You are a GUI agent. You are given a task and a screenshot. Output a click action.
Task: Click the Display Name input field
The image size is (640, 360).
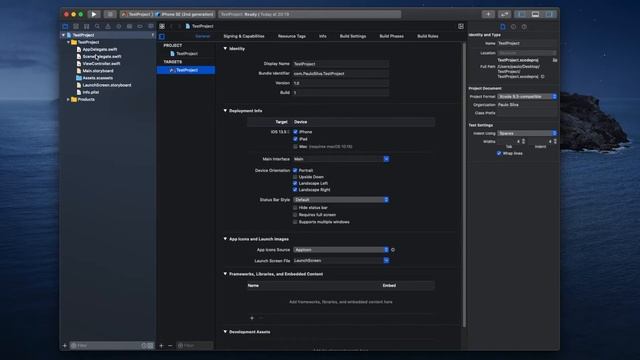point(341,64)
